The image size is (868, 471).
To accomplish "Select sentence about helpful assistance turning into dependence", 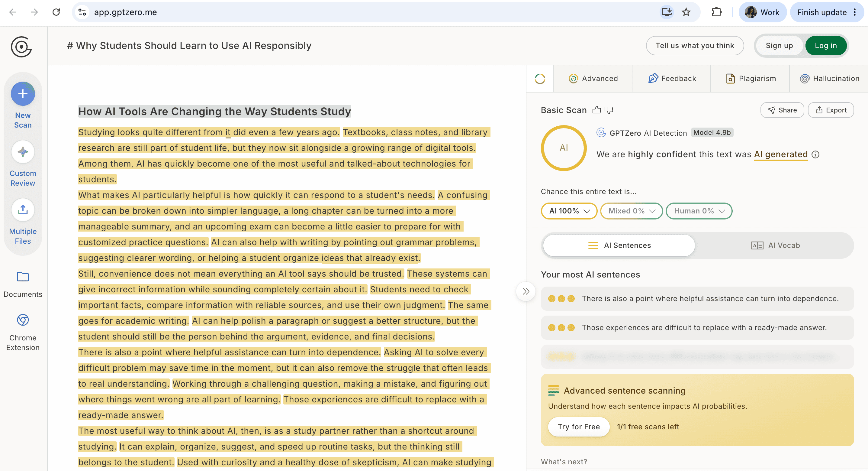I will (697, 299).
